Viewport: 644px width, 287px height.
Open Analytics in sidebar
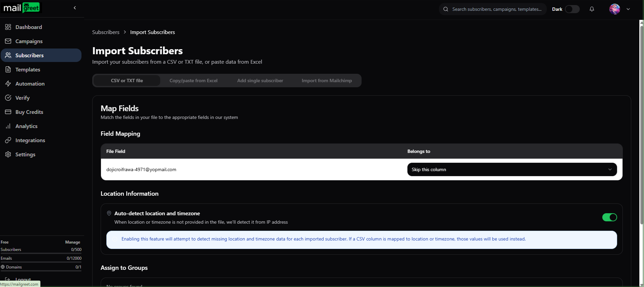click(41, 126)
